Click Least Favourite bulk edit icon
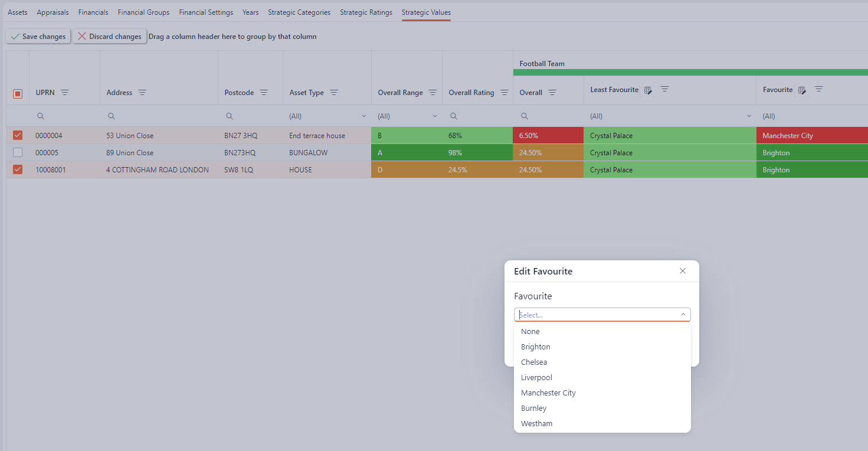868x451 pixels. pyautogui.click(x=648, y=90)
